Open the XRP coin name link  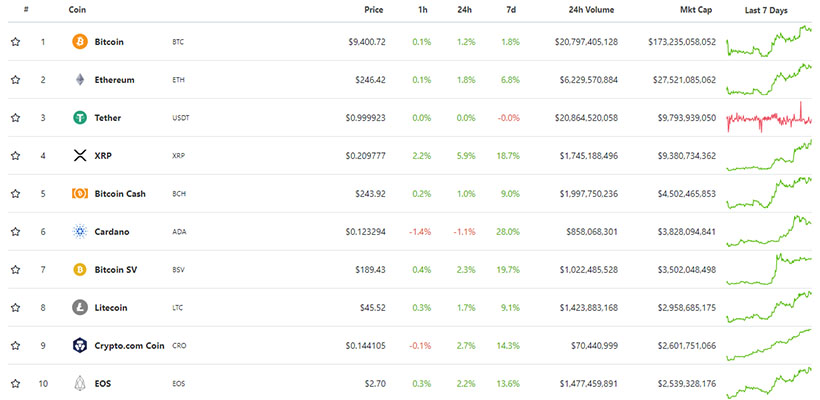tap(103, 155)
